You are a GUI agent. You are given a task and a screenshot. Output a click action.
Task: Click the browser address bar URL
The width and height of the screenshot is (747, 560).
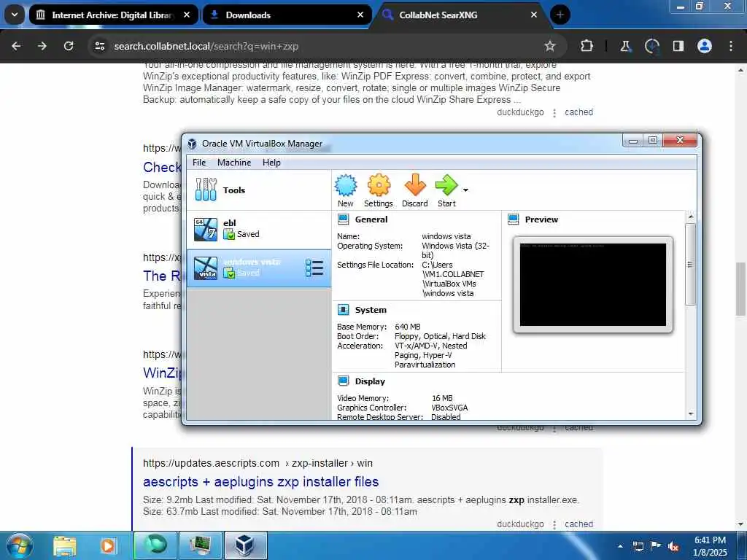(206, 46)
